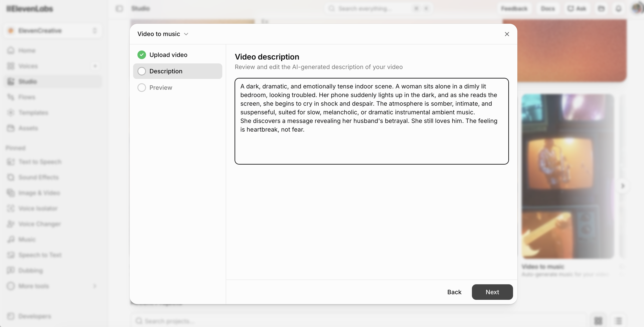
Task: Open Studio in the sidebar
Action: coord(53,82)
